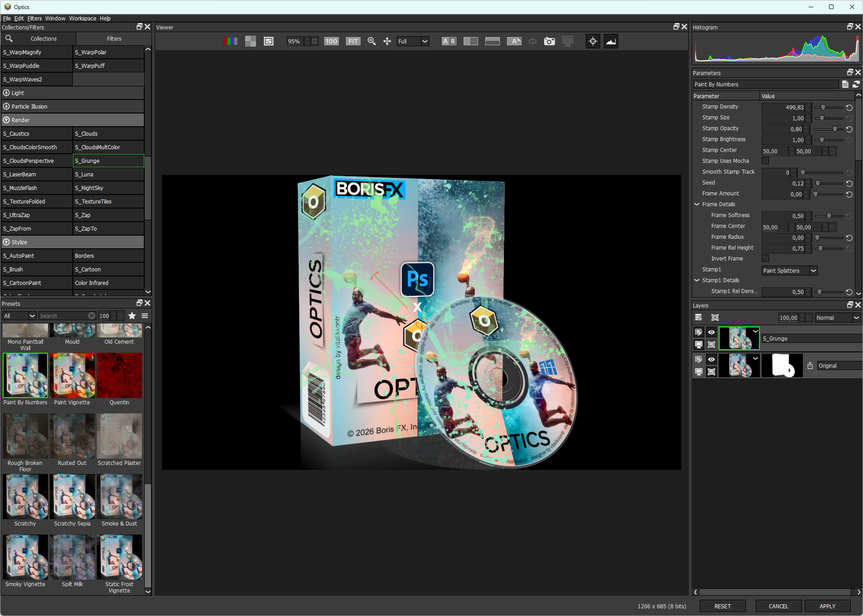Enable the Stamp Uses Mocha checkbox
Image resolution: width=863 pixels, height=616 pixels.
tap(765, 161)
